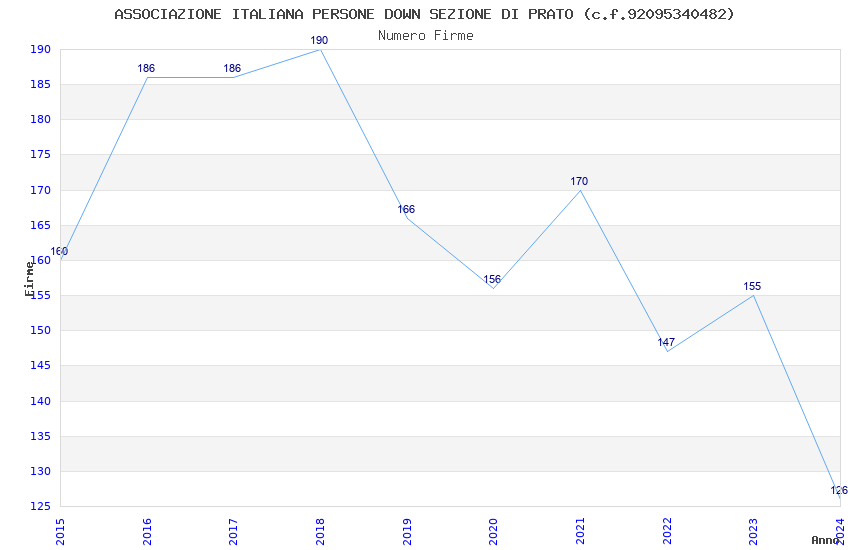Click the peak value label 190
Image resolution: width=850 pixels, height=550 pixels.
(x=319, y=40)
